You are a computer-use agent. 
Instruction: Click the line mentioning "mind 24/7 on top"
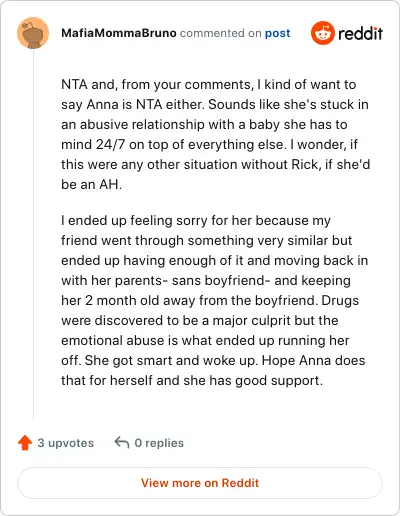[209, 145]
